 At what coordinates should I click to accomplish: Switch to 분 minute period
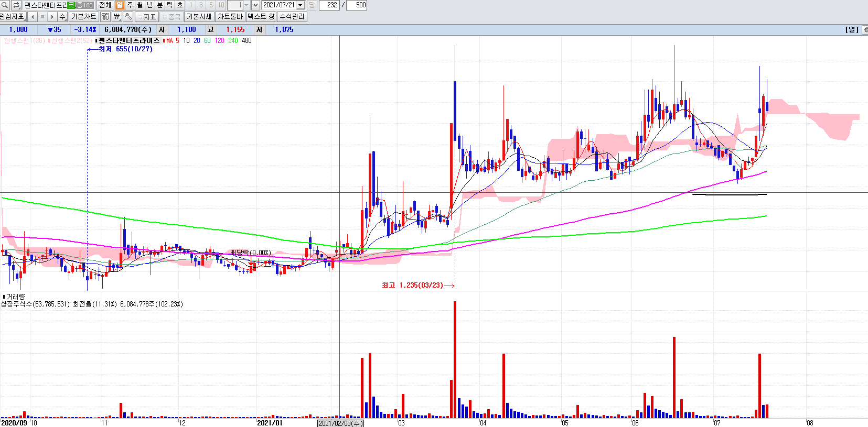pos(160,5)
